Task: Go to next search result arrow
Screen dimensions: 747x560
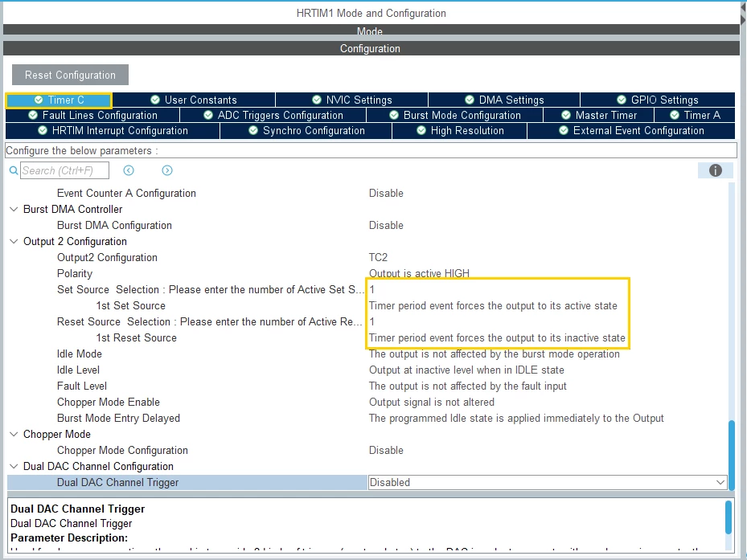Action: (x=166, y=170)
